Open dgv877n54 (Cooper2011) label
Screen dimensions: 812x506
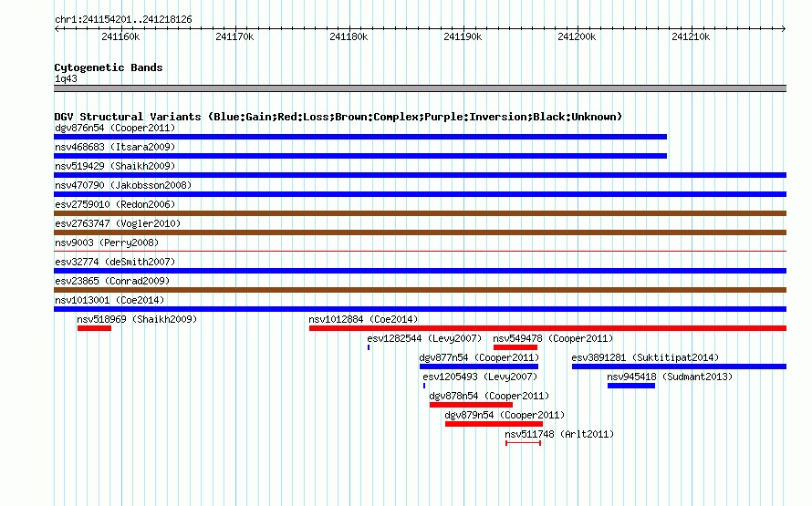pyautogui.click(x=479, y=357)
